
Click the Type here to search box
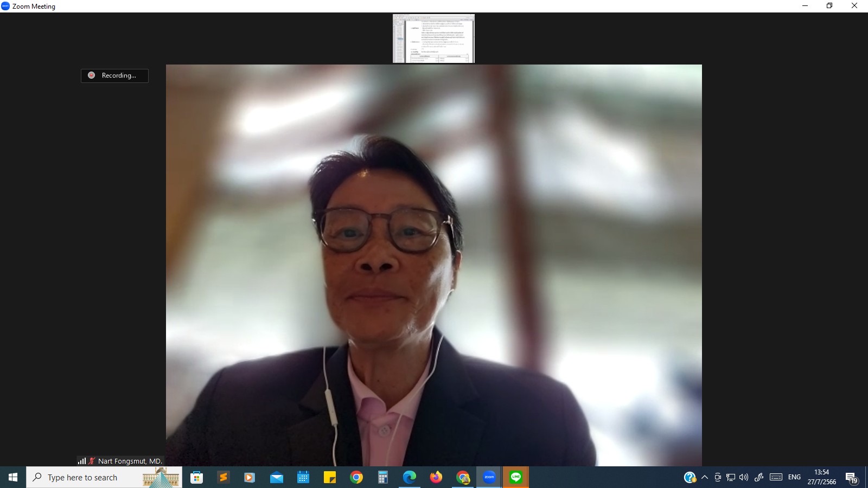coord(104,477)
